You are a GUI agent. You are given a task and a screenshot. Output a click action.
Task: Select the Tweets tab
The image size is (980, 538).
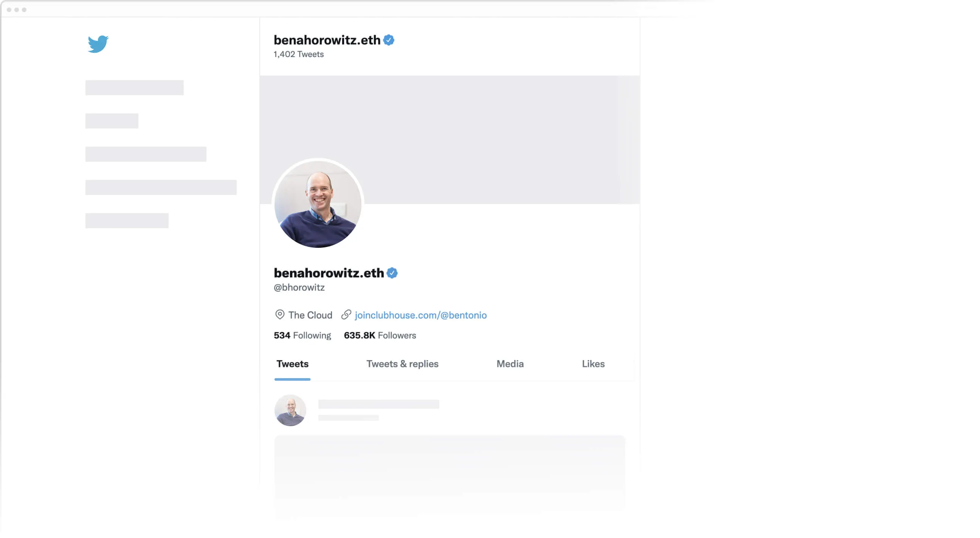[293, 364]
